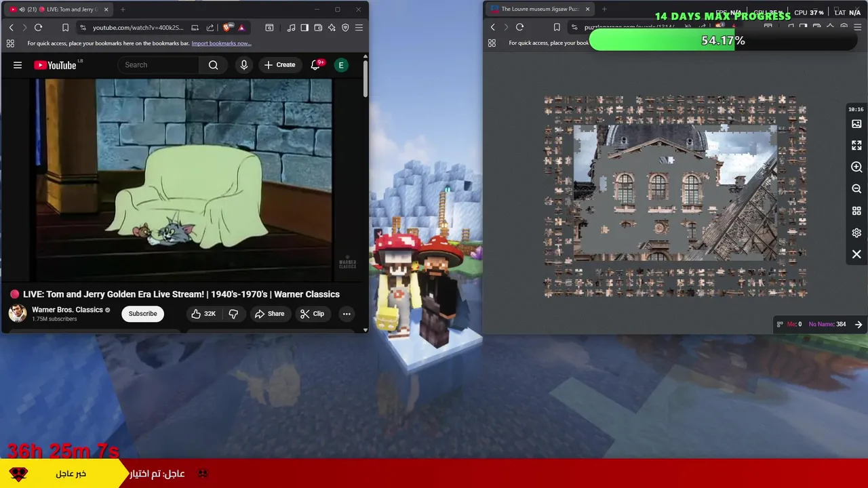
Task: Click the 1.75M subscribers text
Action: click(54, 319)
